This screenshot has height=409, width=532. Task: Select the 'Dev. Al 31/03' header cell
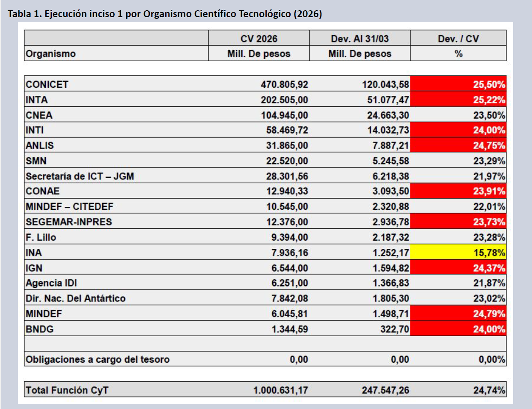360,39
